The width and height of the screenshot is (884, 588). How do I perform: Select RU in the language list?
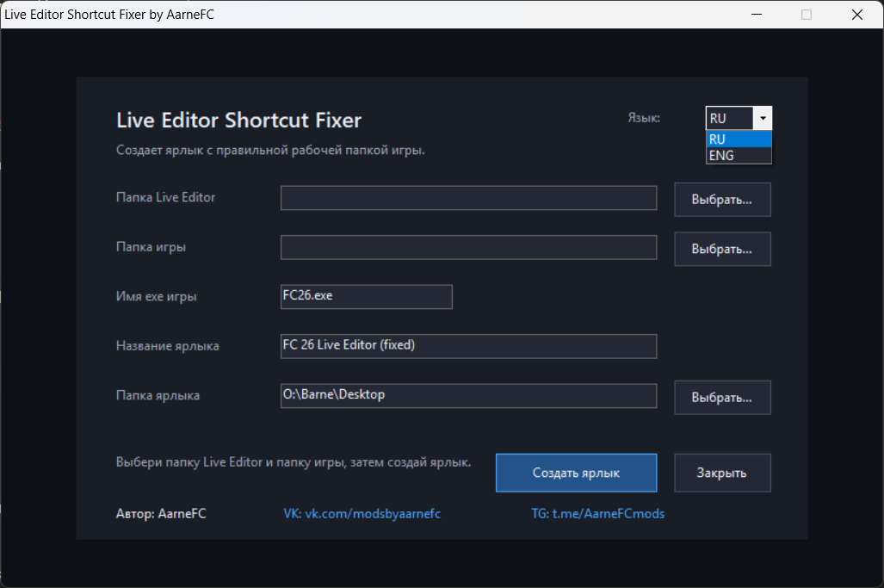click(x=739, y=139)
